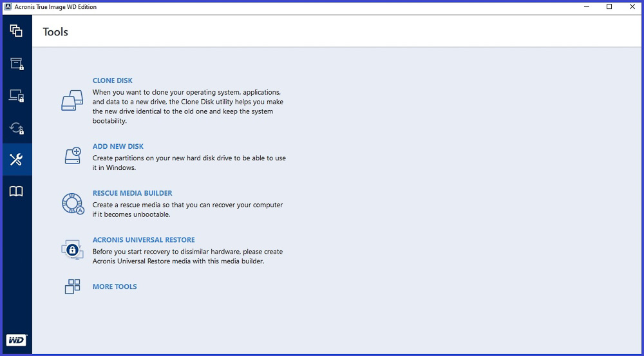
Task: Click the Acronis Universal Restore lock icon
Action: (72, 250)
